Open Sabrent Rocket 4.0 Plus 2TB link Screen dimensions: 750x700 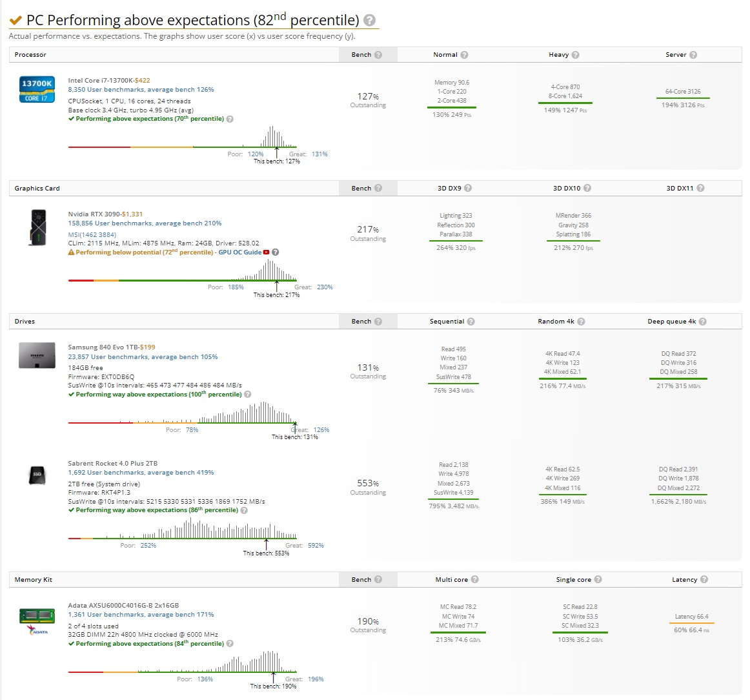113,463
